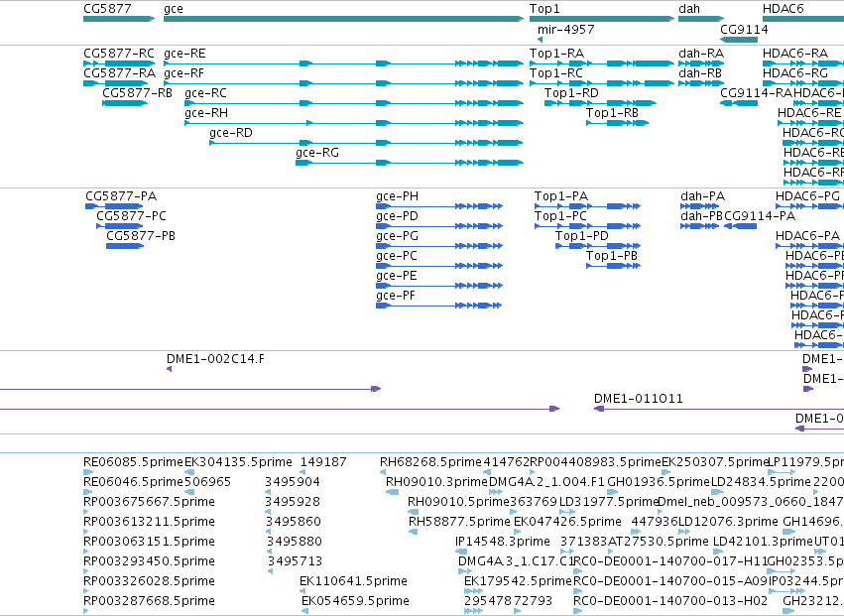Click the CG5877 gene label
Screen dimensions: 844x616
(107, 9)
